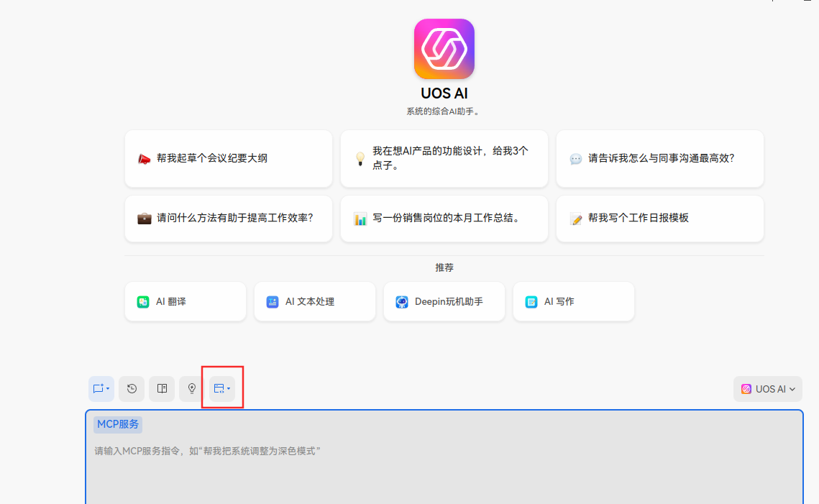Image resolution: width=819 pixels, height=504 pixels.
Task: Click the teal AI 写作 icon
Action: pos(531,302)
